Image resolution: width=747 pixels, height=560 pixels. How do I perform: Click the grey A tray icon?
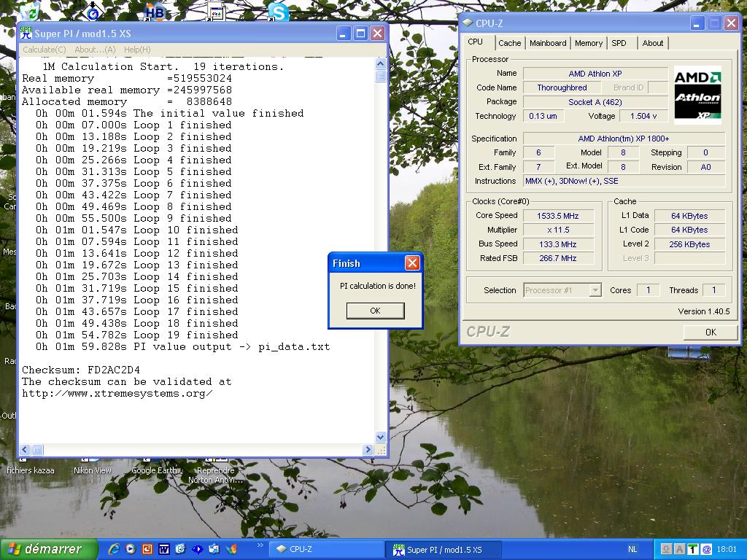[x=680, y=549]
